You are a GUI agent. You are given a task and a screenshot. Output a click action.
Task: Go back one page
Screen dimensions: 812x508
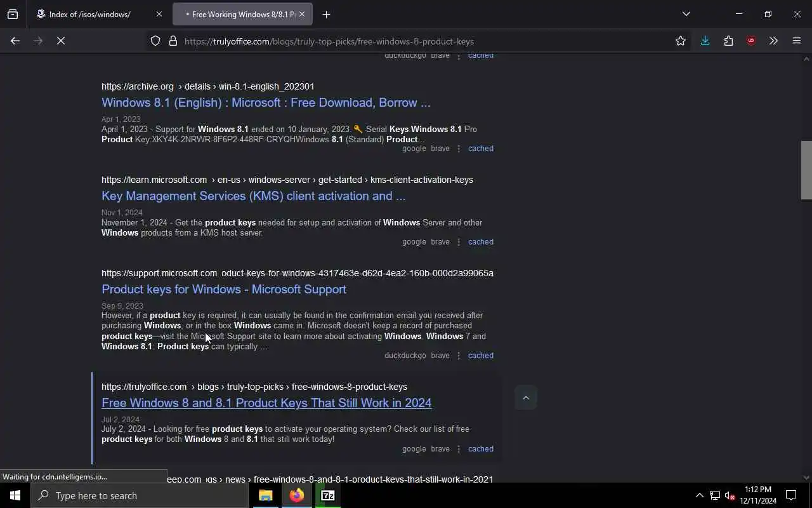[15, 41]
